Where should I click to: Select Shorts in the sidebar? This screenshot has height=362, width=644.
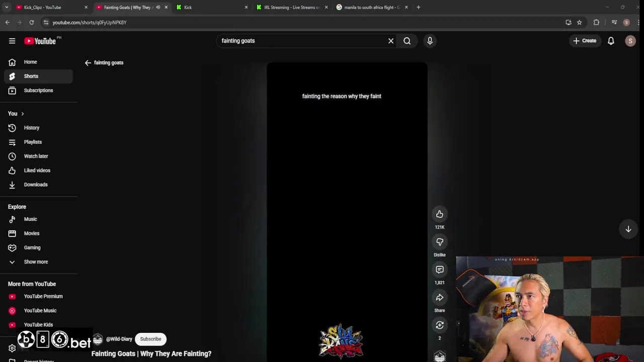[38, 76]
